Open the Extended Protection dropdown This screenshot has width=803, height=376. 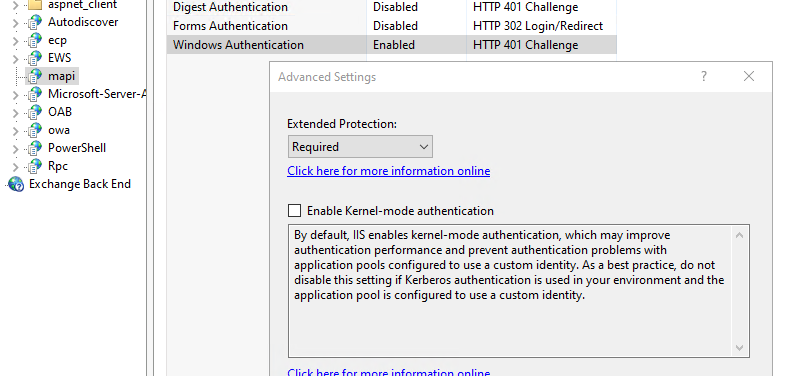pos(360,147)
